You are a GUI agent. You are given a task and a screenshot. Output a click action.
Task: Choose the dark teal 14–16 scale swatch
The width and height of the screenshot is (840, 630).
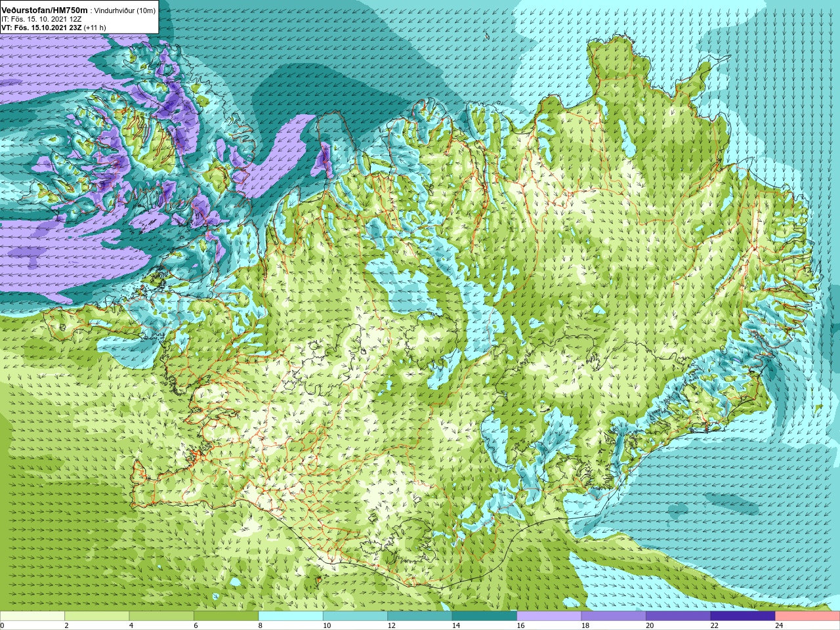(484, 616)
